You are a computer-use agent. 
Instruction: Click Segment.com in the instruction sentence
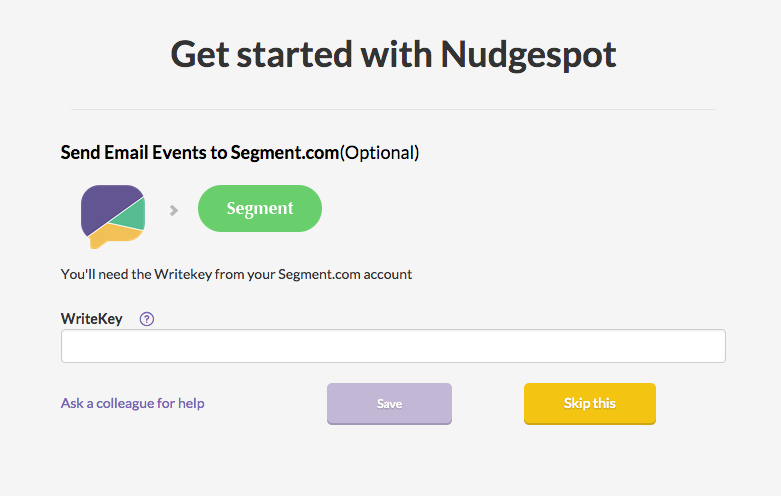coord(316,273)
